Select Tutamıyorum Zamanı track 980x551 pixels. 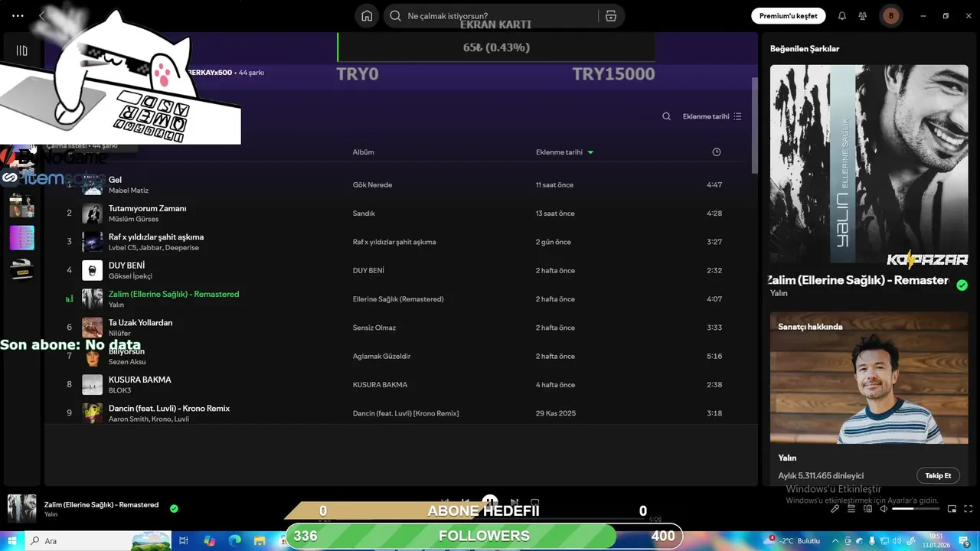click(x=147, y=208)
